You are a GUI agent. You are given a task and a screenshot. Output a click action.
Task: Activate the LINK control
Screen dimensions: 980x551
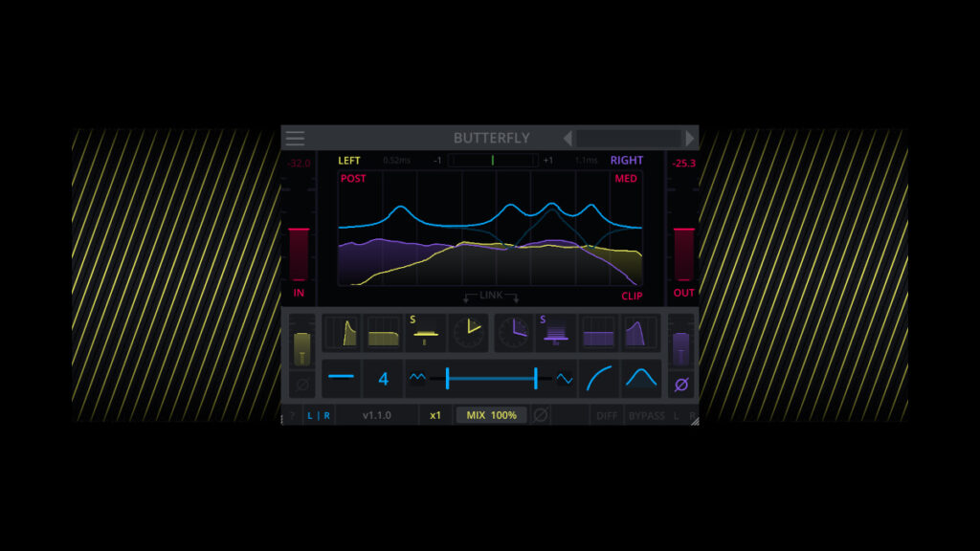pos(491,295)
